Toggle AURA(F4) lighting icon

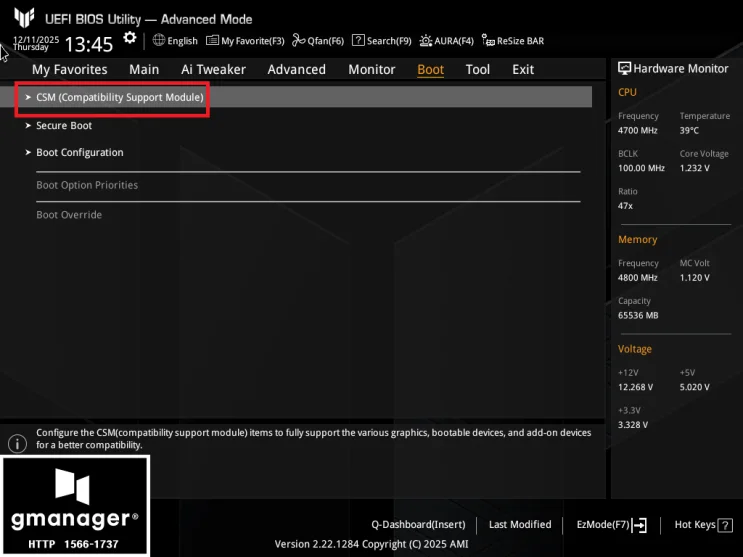pos(426,41)
